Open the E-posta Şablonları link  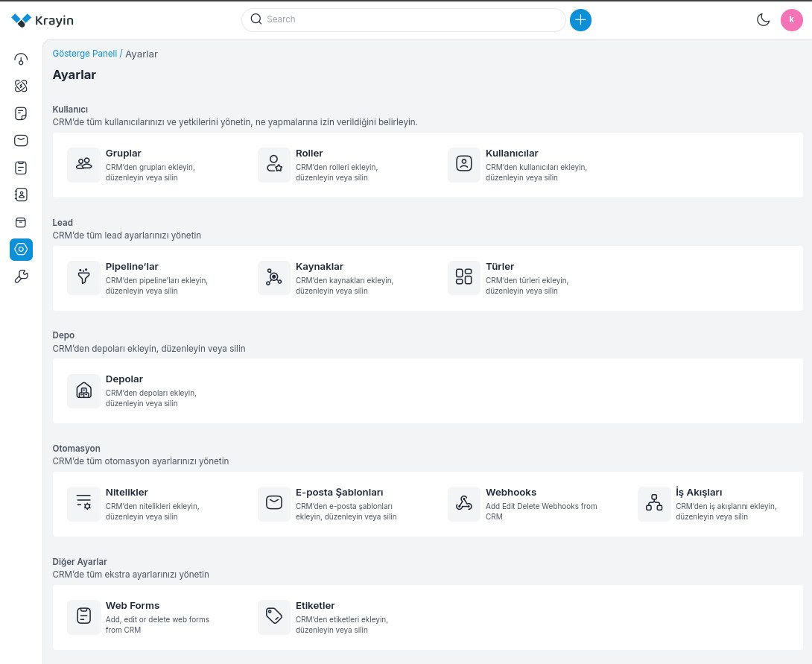(x=339, y=493)
